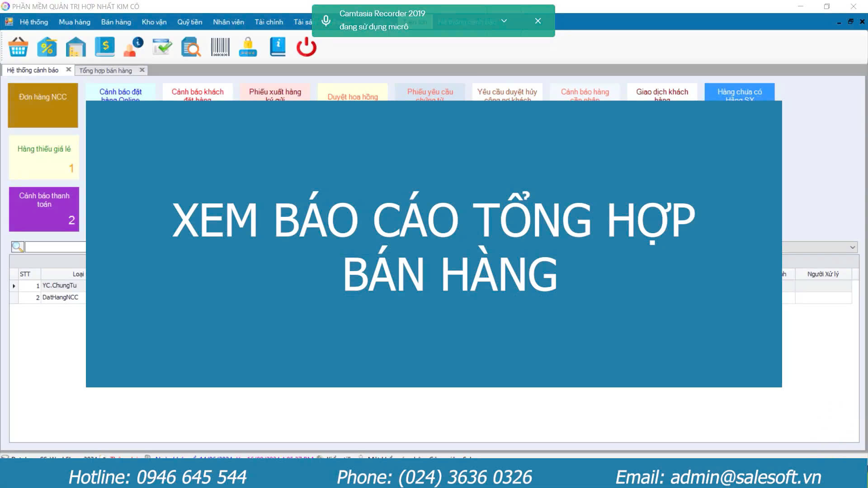Click the Giao dịch khách hàng tile
Image resolution: width=868 pixels, height=488 pixels.
pos(662,92)
